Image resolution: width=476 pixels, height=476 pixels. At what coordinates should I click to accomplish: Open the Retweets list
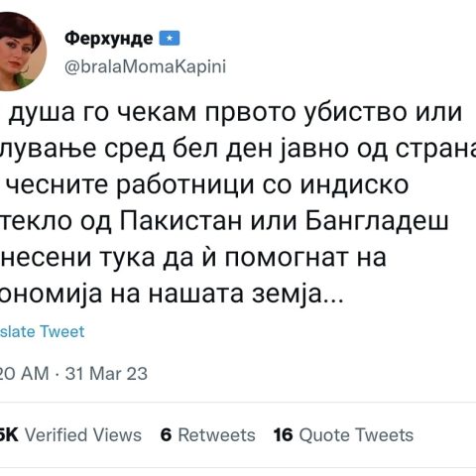(x=216, y=435)
